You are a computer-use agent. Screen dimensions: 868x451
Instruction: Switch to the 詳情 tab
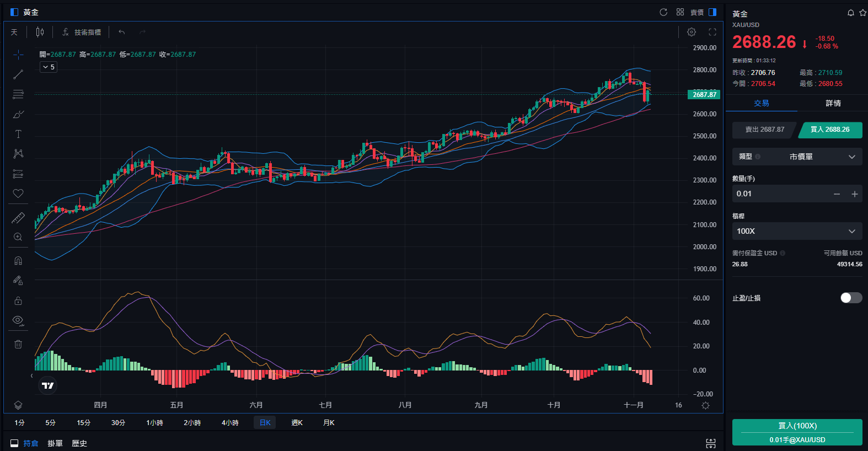833,103
